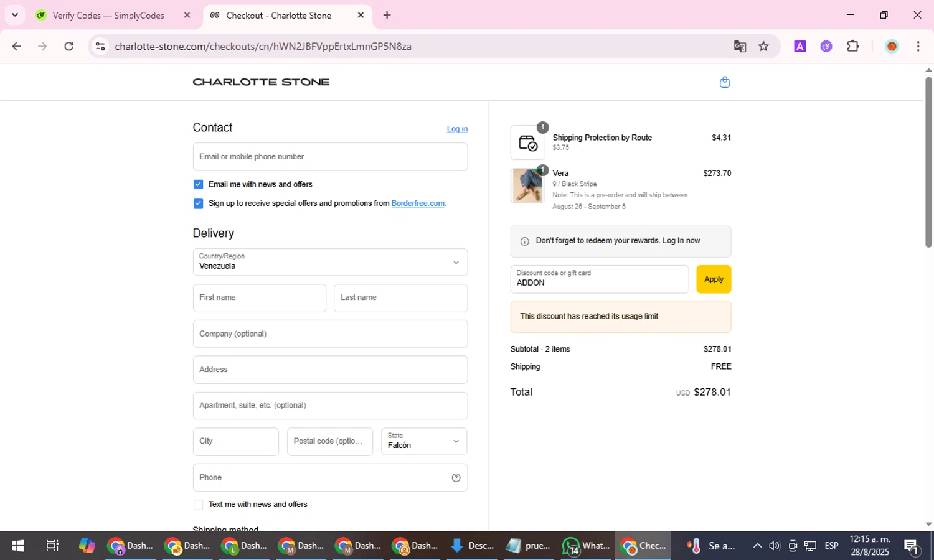Open the Country/Region dropdown showing Venezuela
The width and height of the screenshot is (934, 560).
[x=330, y=262]
